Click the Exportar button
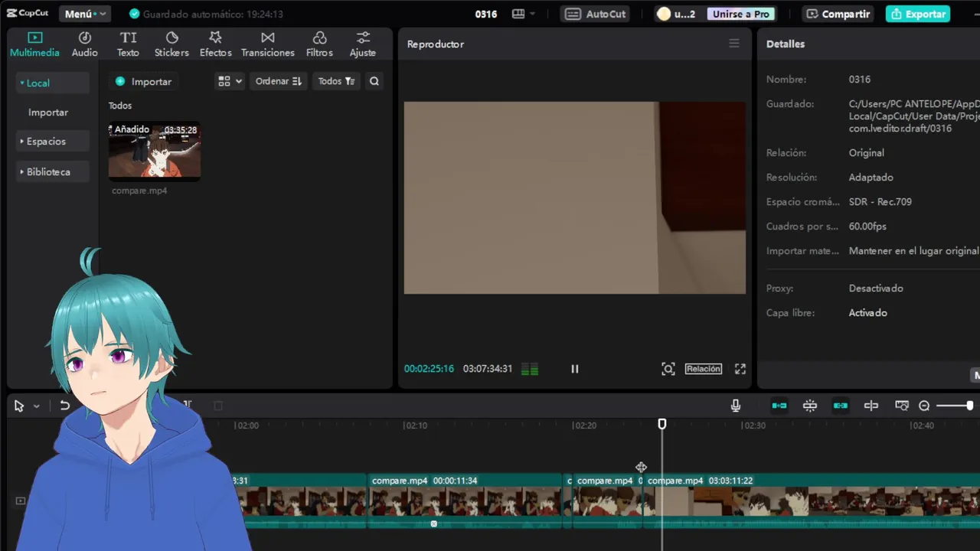This screenshot has height=551, width=980. point(918,14)
